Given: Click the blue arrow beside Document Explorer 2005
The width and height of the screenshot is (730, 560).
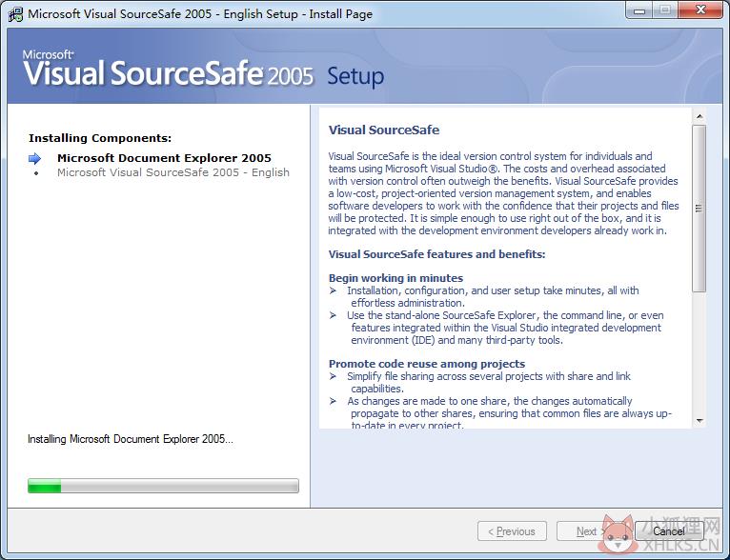Looking at the screenshot, I should coord(35,159).
